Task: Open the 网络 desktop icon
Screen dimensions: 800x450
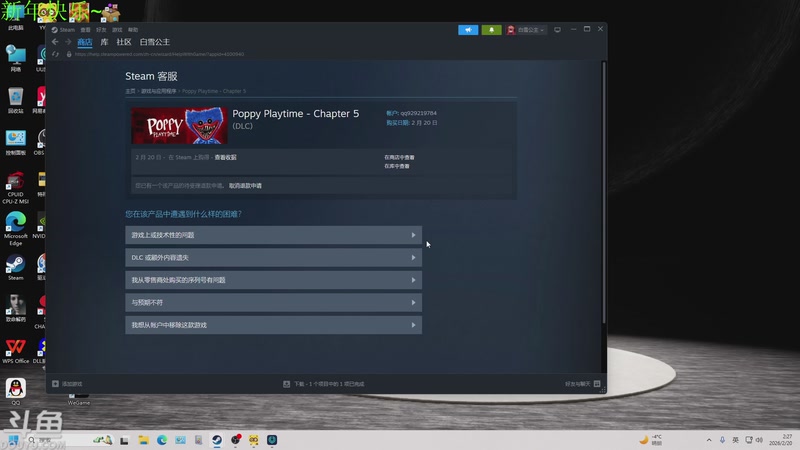Action: [15, 59]
